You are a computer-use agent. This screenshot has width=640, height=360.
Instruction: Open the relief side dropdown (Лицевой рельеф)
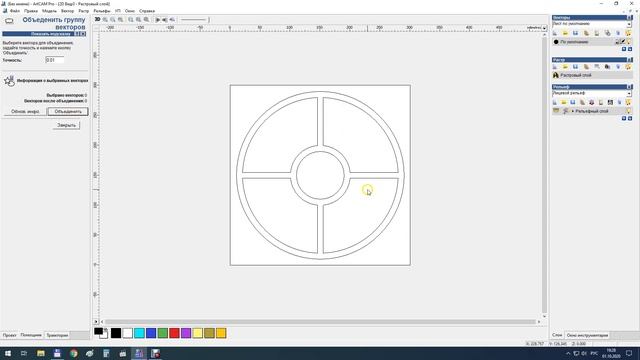(629, 93)
